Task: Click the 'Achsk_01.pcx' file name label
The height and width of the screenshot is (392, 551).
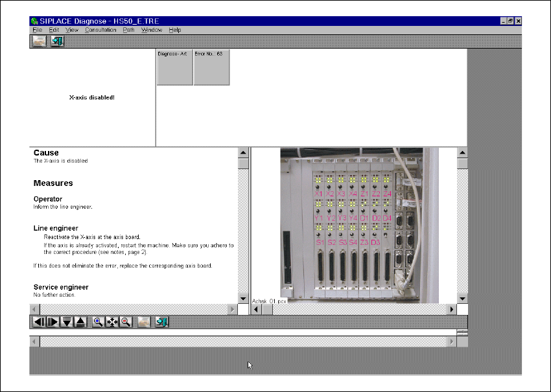Action: point(269,301)
